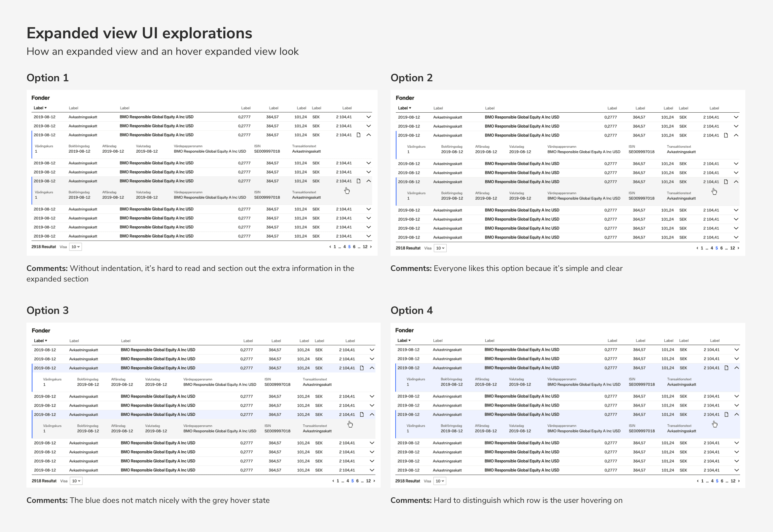Click "2918 Resultat" text in Option 1
The image size is (773, 532).
coord(44,247)
